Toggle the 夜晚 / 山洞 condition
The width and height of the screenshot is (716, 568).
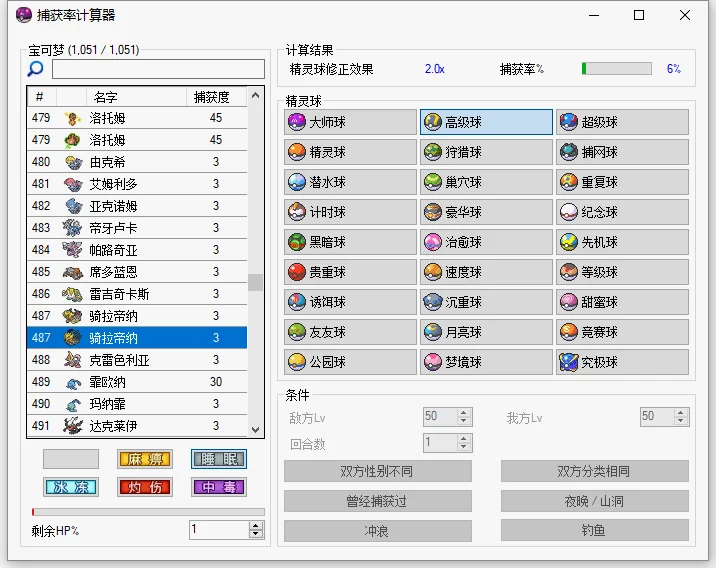(595, 501)
